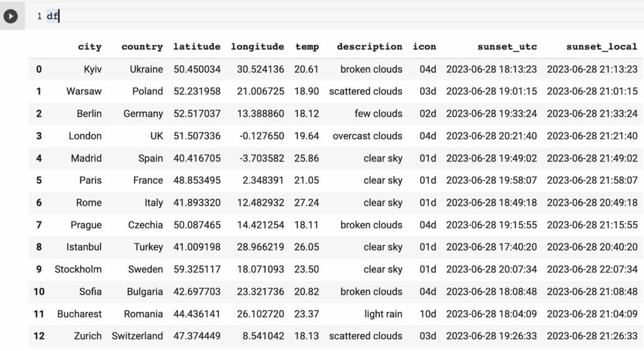
Task: Click the city column header
Action: [x=89, y=47]
